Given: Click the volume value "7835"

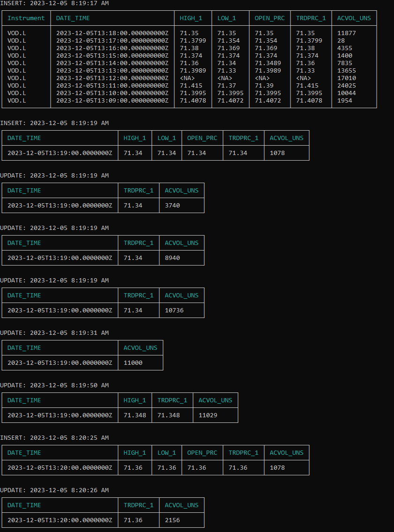Looking at the screenshot, I should (345, 63).
